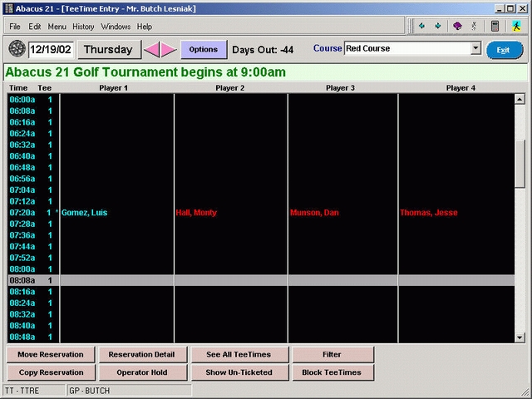This screenshot has height=399, width=532.
Task: Open the Course dropdown arrow
Action: coord(476,48)
